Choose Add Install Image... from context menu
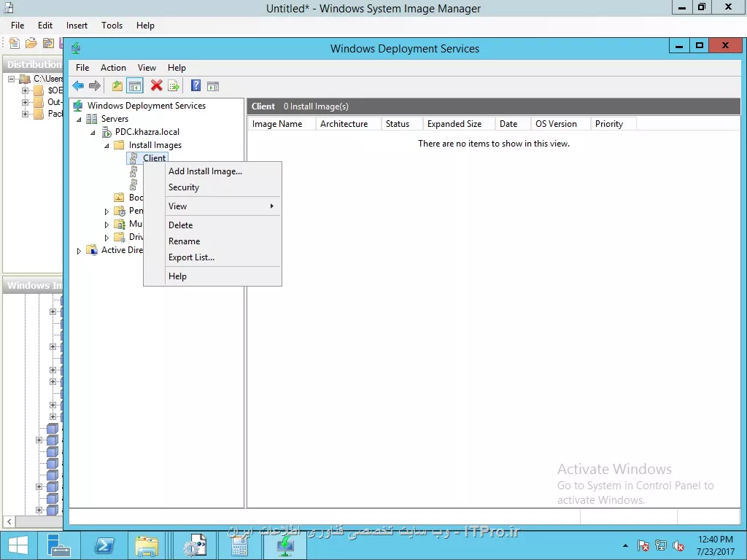The image size is (747, 560). click(212, 171)
